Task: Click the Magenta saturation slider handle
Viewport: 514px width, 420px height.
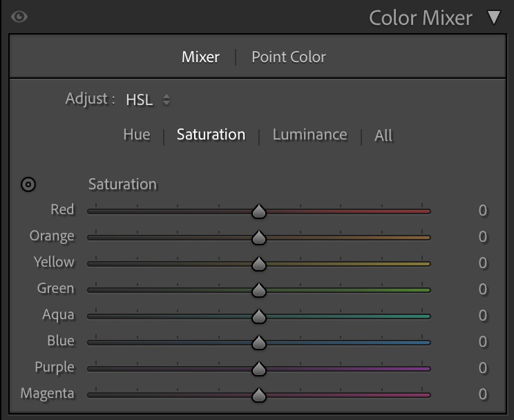Action: (259, 394)
